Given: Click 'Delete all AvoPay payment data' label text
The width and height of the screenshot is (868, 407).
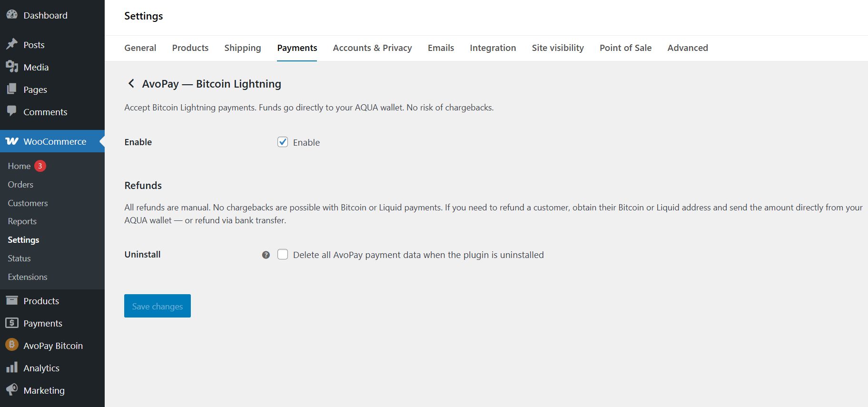Looking at the screenshot, I should (418, 255).
